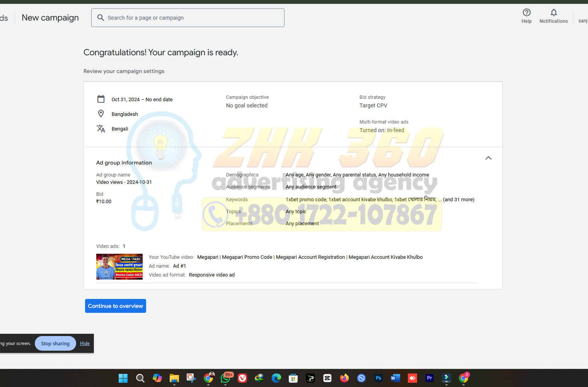This screenshot has width=588, height=387.
Task: Open File Explorer from the taskbar
Action: 174,378
